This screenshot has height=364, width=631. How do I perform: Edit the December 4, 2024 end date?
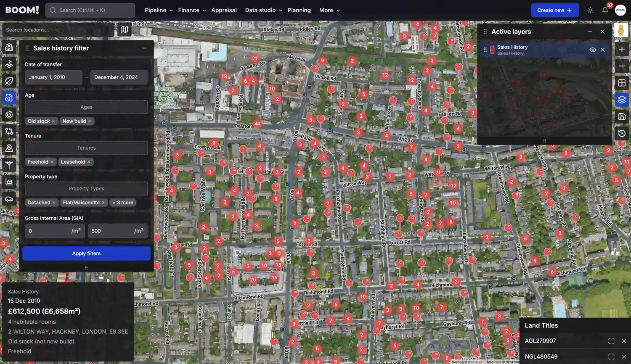coord(119,77)
